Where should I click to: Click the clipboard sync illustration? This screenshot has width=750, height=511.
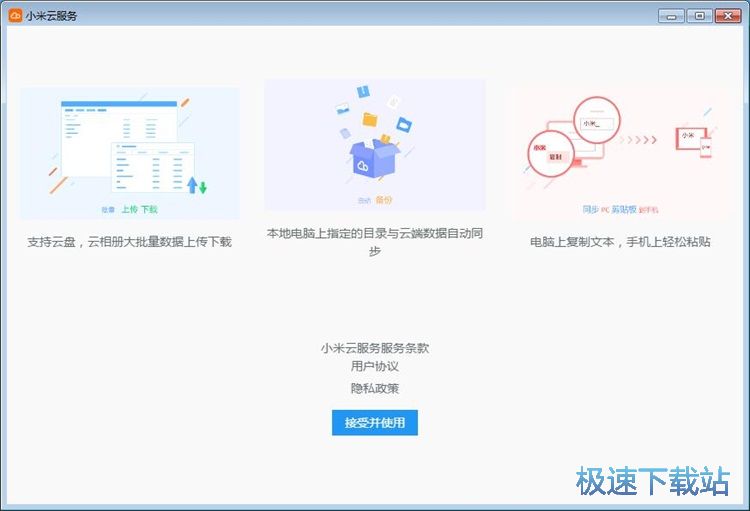(620, 153)
